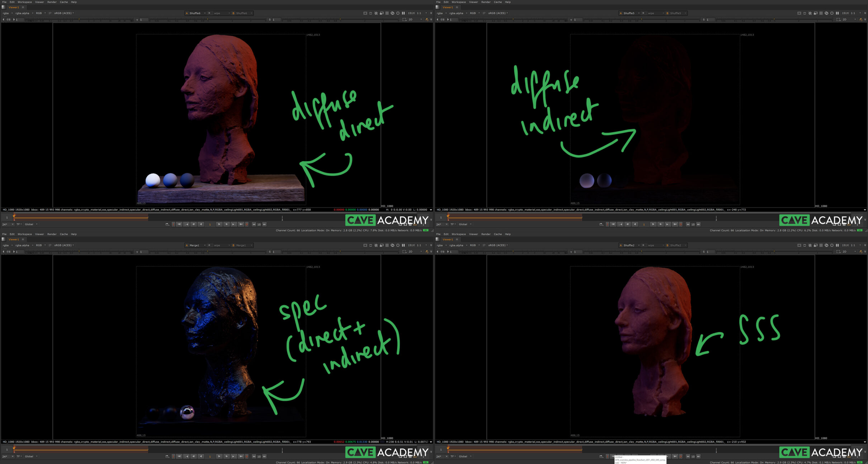Click proxy mode stripes icon, top-right viewer

pyautogui.click(x=810, y=13)
